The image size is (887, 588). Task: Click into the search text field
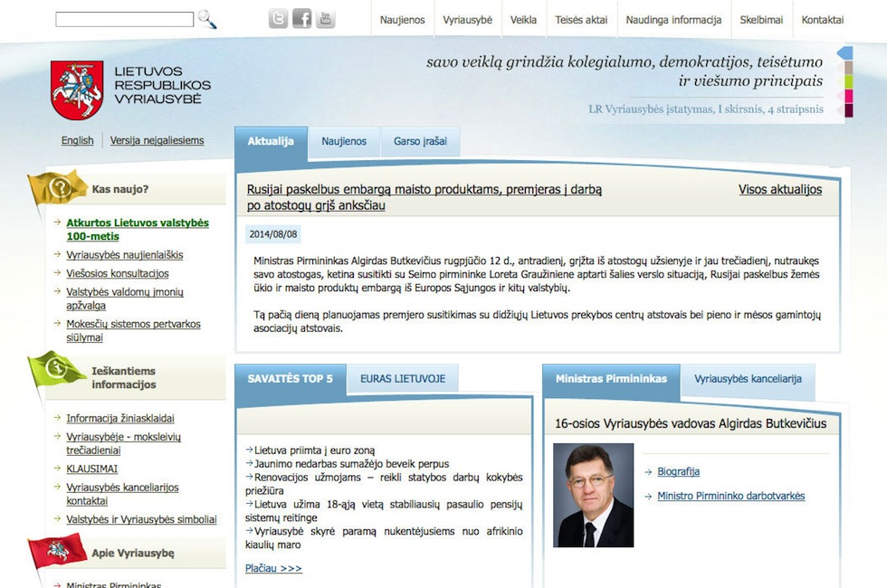(x=125, y=19)
